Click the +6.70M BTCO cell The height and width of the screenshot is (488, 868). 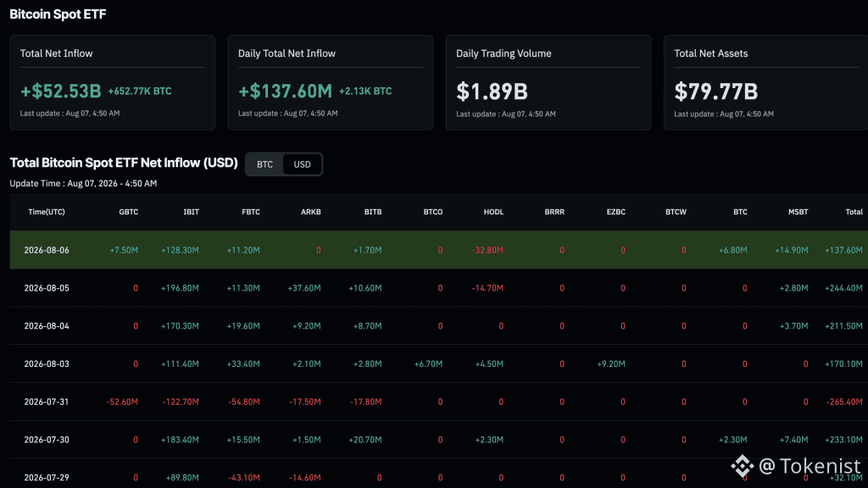pos(428,364)
